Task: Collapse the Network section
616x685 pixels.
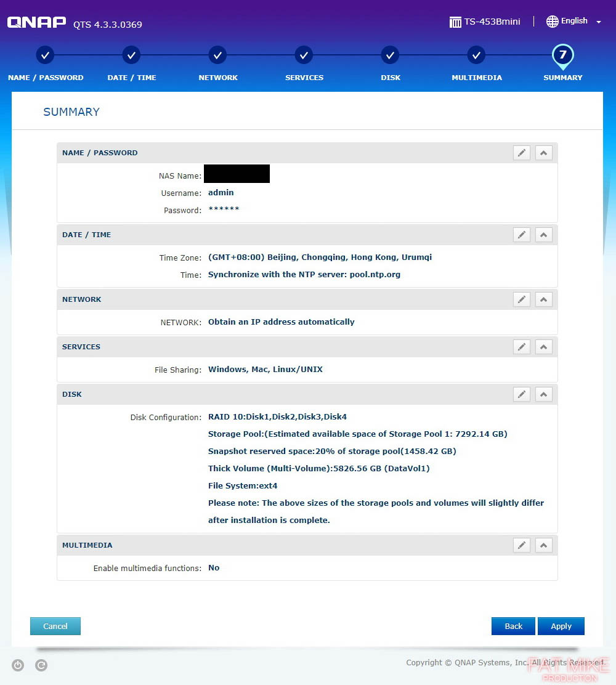Action: [x=543, y=299]
